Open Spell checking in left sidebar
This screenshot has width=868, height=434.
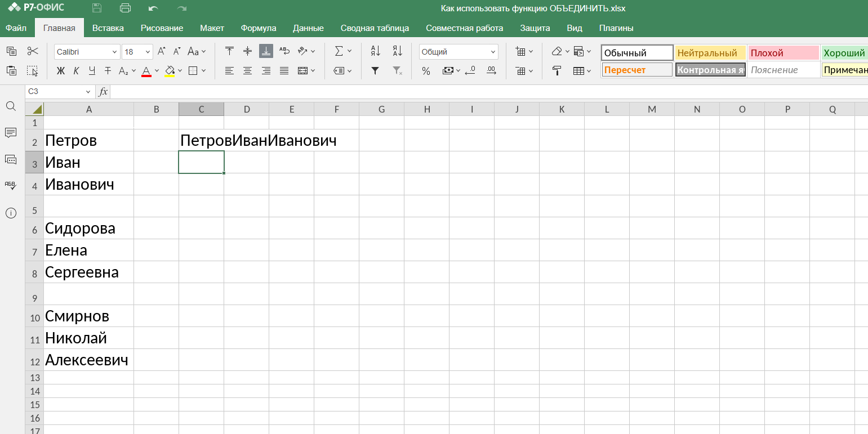(x=11, y=185)
